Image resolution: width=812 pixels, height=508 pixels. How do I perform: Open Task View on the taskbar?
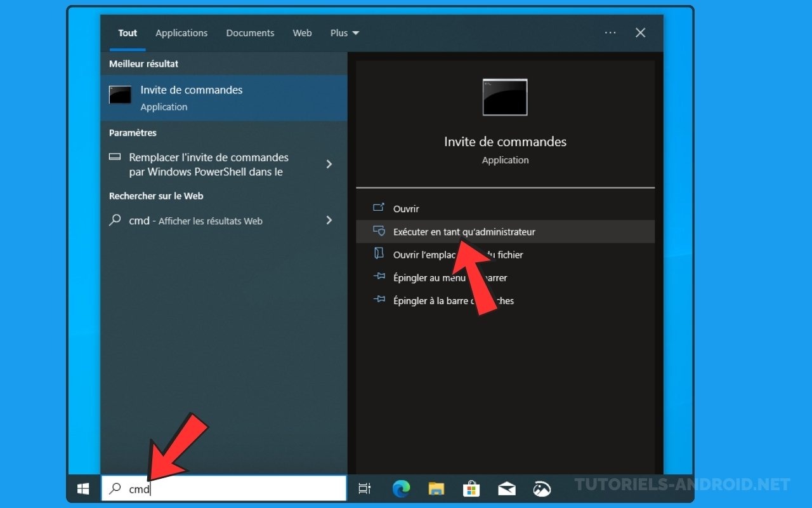pyautogui.click(x=364, y=488)
